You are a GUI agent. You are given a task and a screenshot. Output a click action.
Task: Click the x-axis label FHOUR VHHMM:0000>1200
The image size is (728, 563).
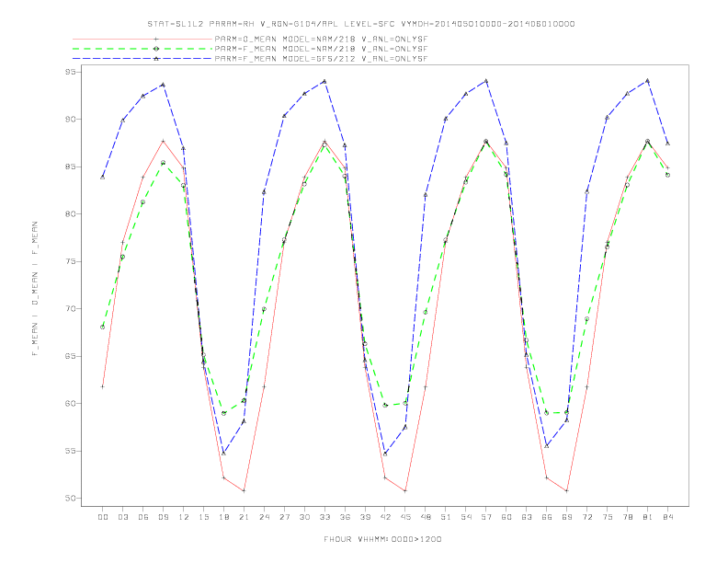pyautogui.click(x=382, y=539)
